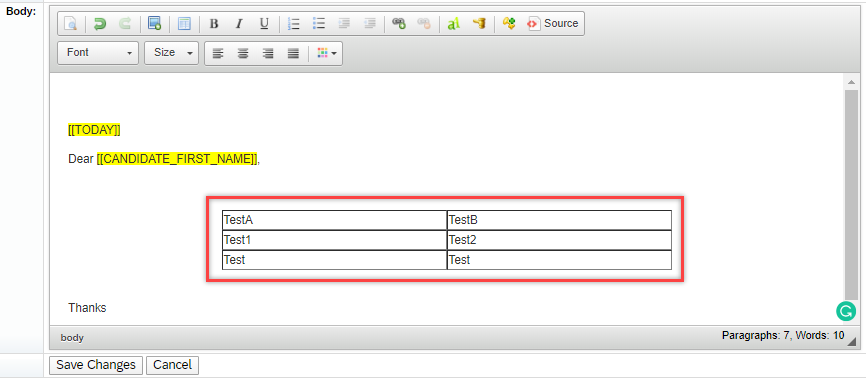
Task: Click the insert token icon
Action: (509, 23)
